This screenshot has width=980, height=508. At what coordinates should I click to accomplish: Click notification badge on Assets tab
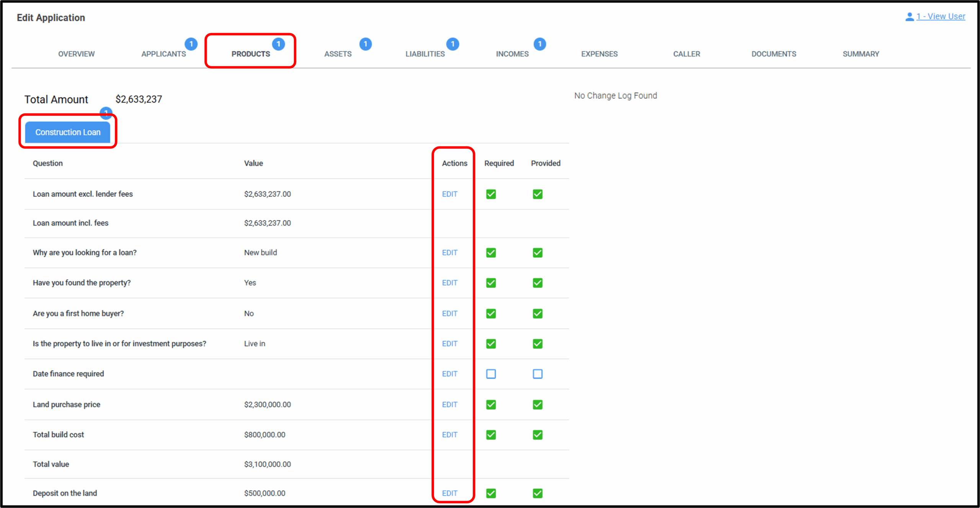tap(365, 44)
